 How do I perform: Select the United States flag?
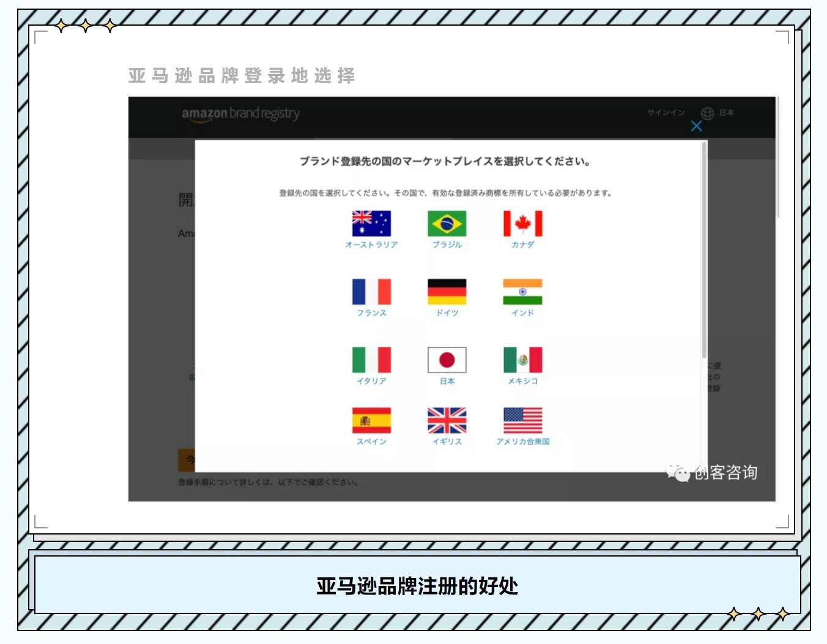(x=522, y=420)
